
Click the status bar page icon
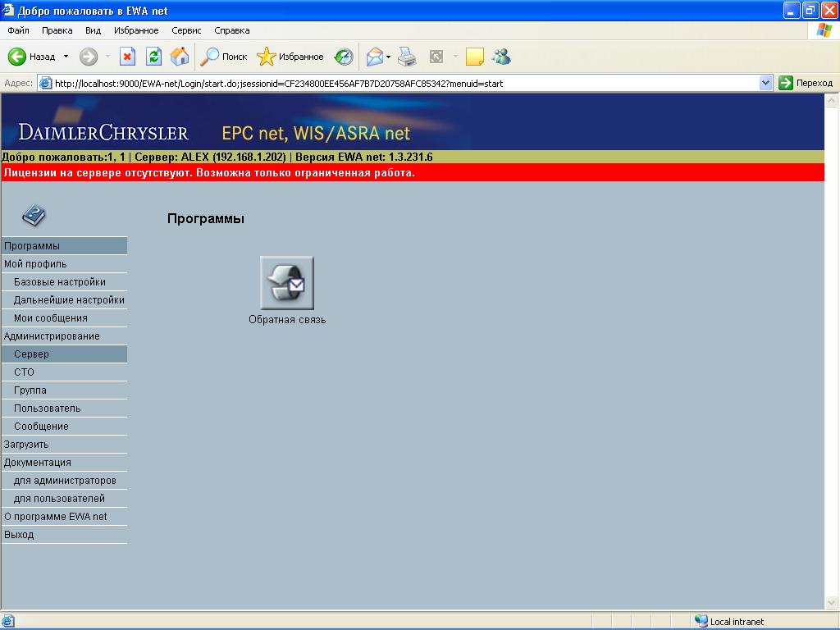[7, 622]
